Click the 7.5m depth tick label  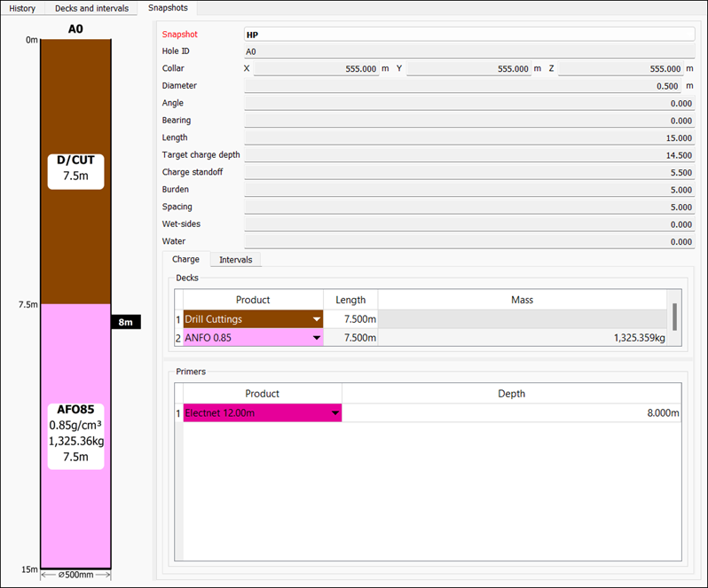pos(28,304)
